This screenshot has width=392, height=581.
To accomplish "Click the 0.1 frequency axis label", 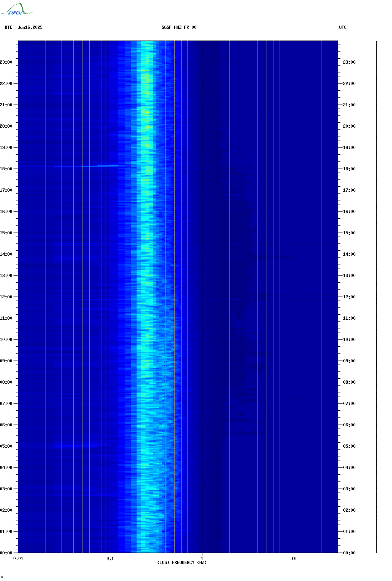I will click(110, 559).
